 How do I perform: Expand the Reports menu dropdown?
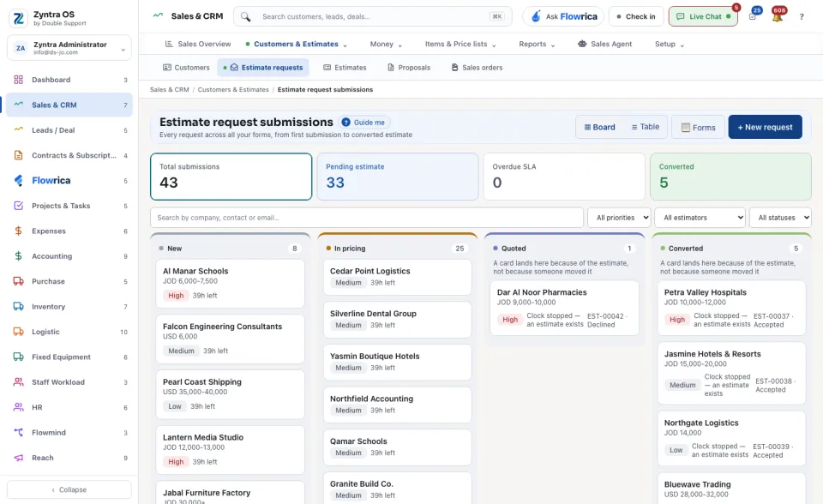pos(537,44)
